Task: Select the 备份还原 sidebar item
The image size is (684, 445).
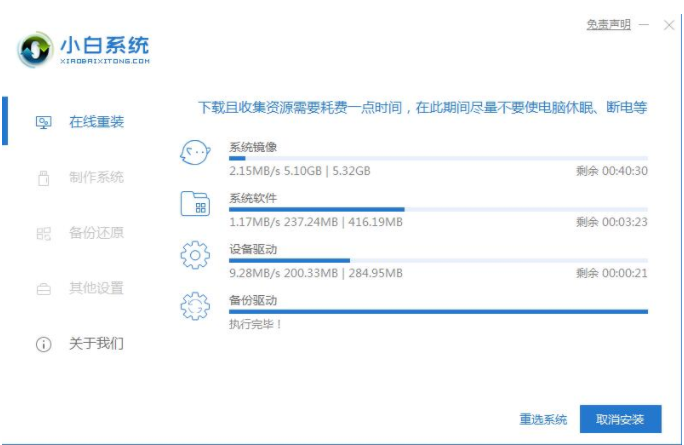Action: coord(96,233)
